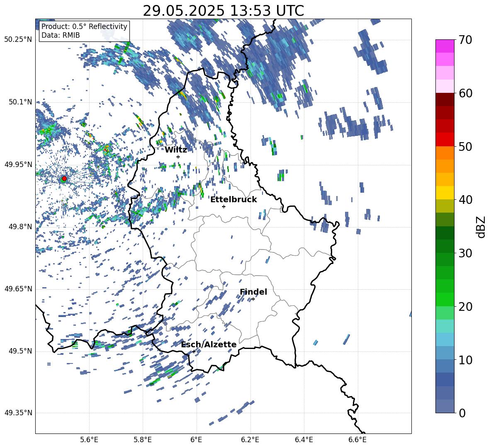This screenshot has width=491, height=448.
Task: Click the Findel station cross marker
Action: pos(253,299)
